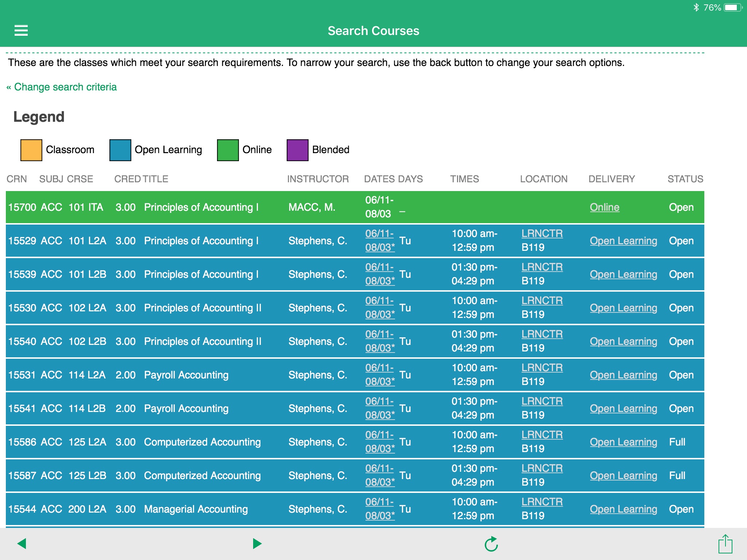
Task: Open the Open Learning link for CRN 15587
Action: [623, 475]
